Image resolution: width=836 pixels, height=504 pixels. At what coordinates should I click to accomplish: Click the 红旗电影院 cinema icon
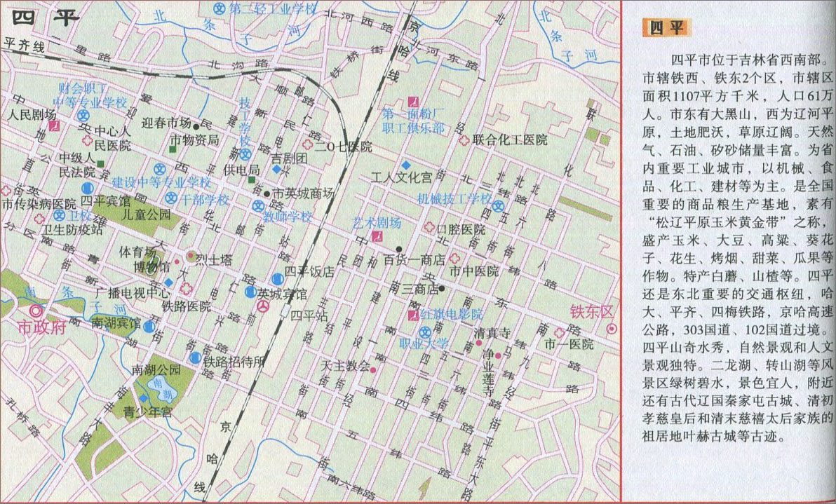(412, 314)
